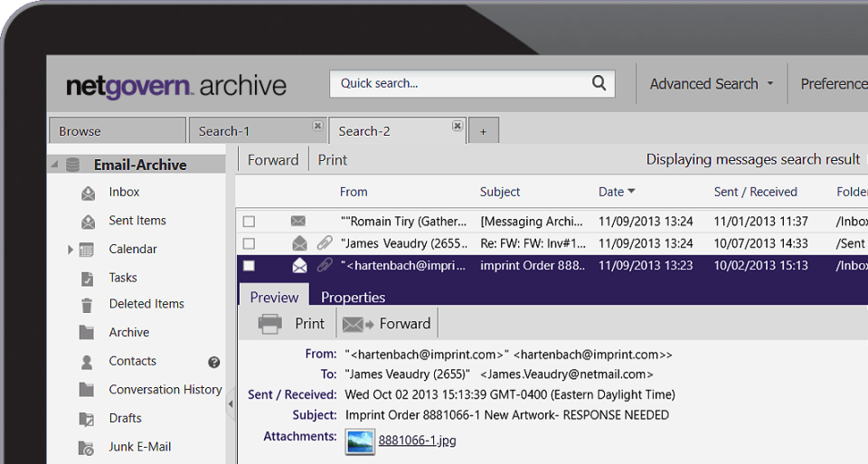Switch to the Browse tab

[118, 130]
